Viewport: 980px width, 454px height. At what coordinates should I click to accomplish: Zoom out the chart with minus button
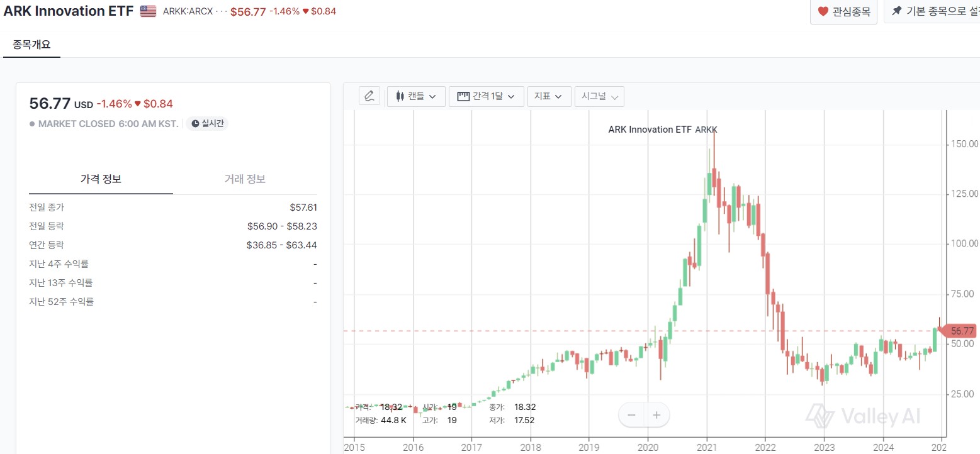(631, 415)
